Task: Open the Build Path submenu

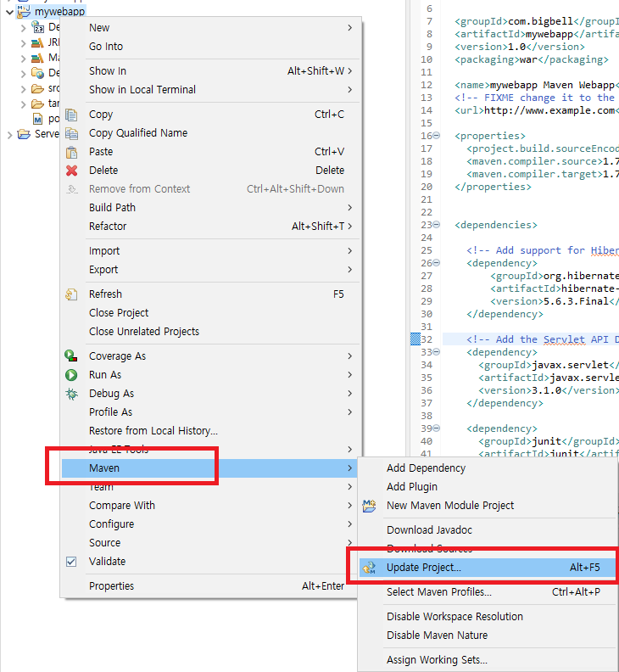Action: pyautogui.click(x=210, y=208)
